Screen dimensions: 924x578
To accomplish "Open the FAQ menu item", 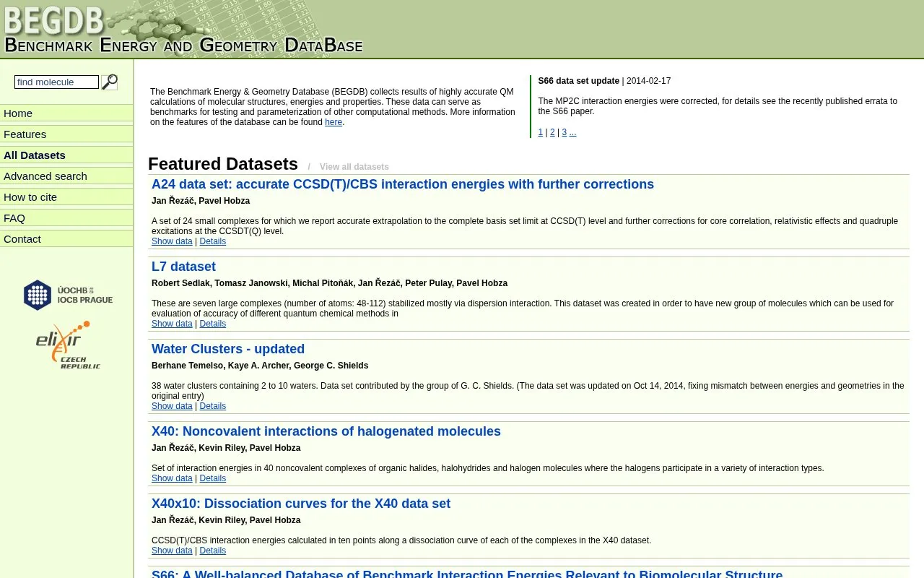I will point(66,218).
